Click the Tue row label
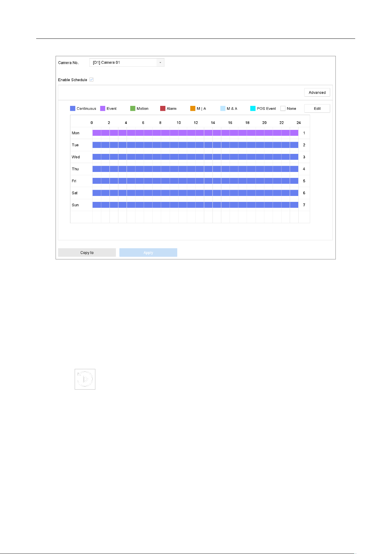 click(75, 145)
